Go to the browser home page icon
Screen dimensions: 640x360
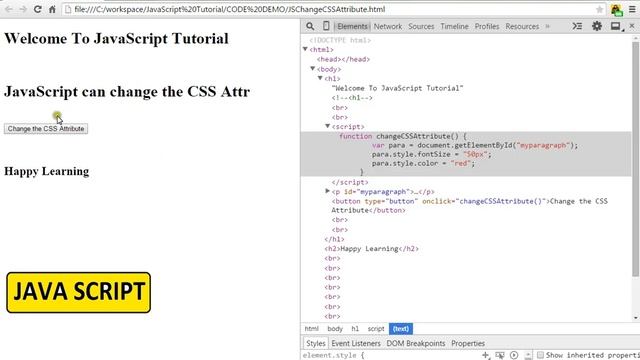coord(52,9)
